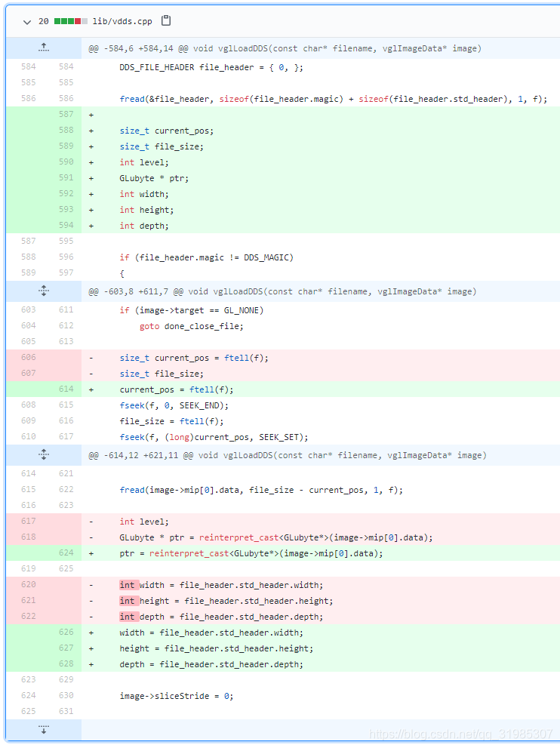Collapse the lib/vdds.cpp file diff
The height and width of the screenshot is (748, 560).
(x=26, y=21)
